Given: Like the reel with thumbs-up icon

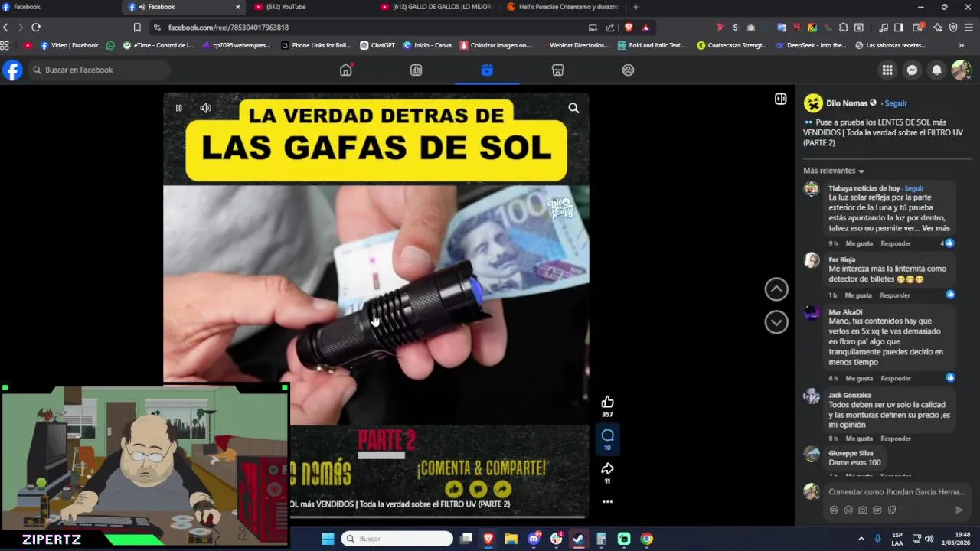Looking at the screenshot, I should [607, 402].
